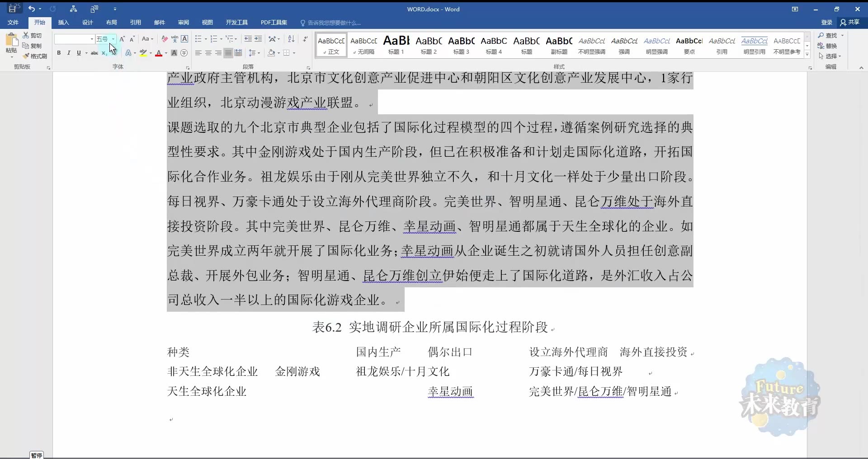Toggle underline formatting

click(79, 53)
